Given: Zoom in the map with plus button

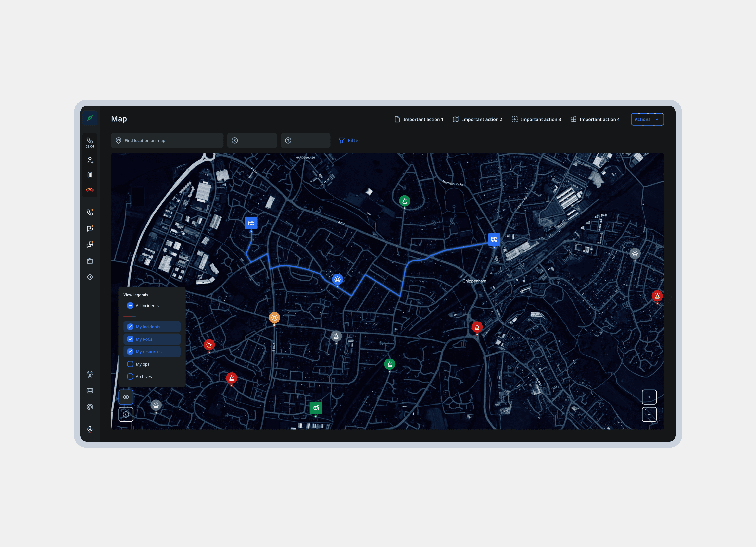Looking at the screenshot, I should coord(649,397).
